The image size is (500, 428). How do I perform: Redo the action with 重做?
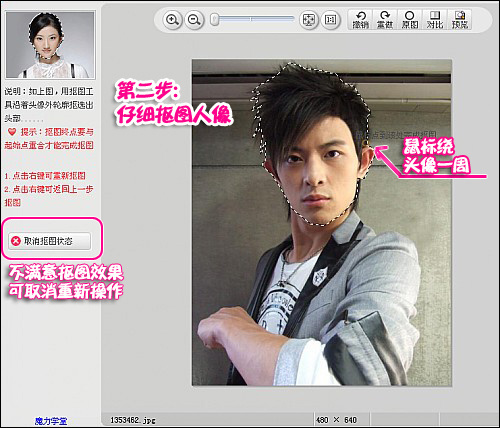click(385, 20)
